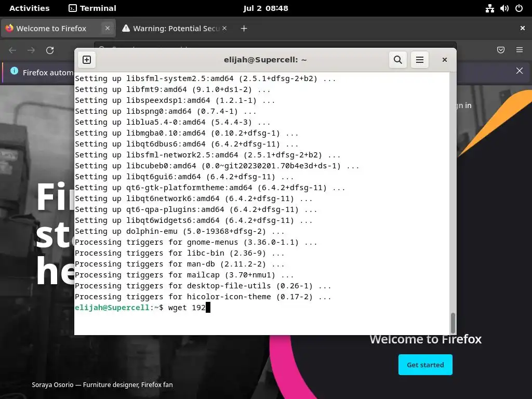Click the line 'Setting up libspng0:amd64'
This screenshot has height=399, width=532.
(x=166, y=111)
